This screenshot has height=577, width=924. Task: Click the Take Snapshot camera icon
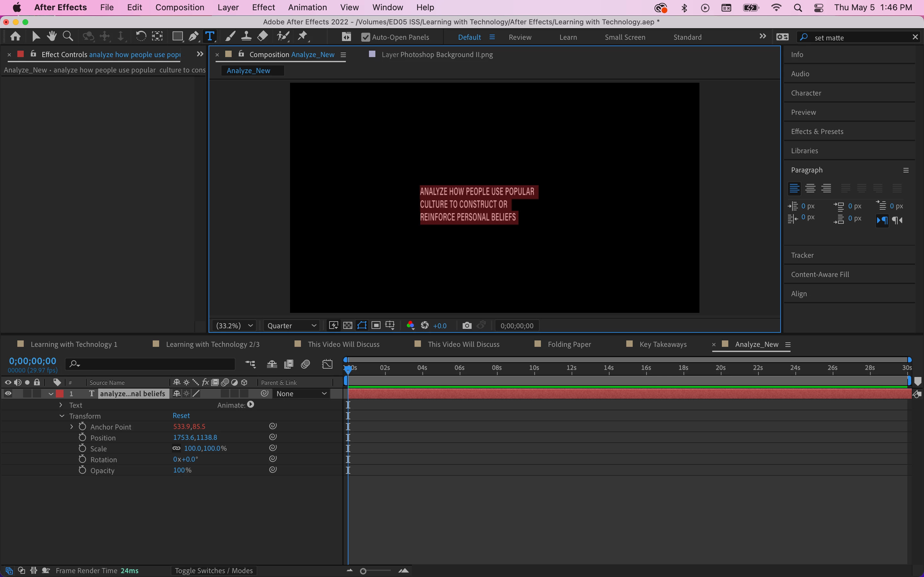point(466,325)
